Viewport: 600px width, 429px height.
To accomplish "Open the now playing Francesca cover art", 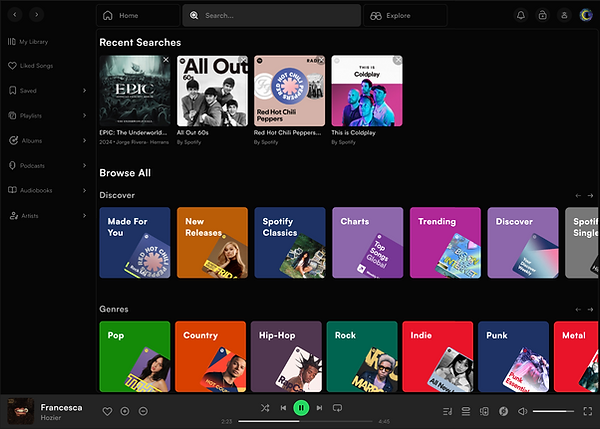I will [x=21, y=411].
